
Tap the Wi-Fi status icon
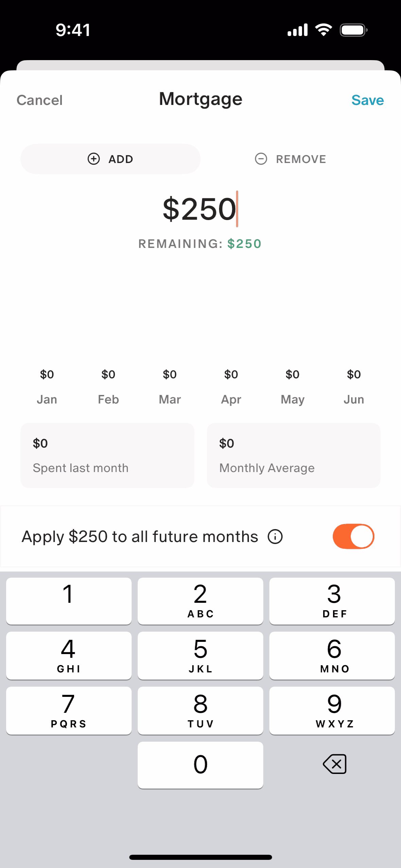tap(324, 30)
